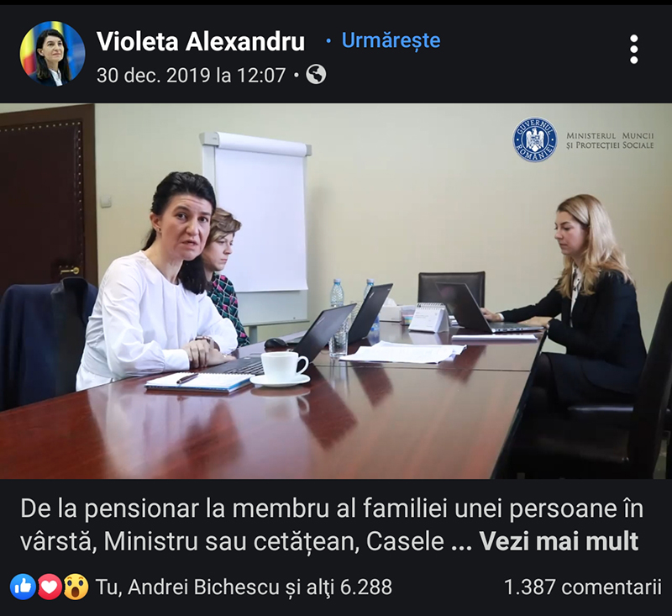
Task: Open Violeta Alexandru's profile picture
Action: tap(52, 53)
